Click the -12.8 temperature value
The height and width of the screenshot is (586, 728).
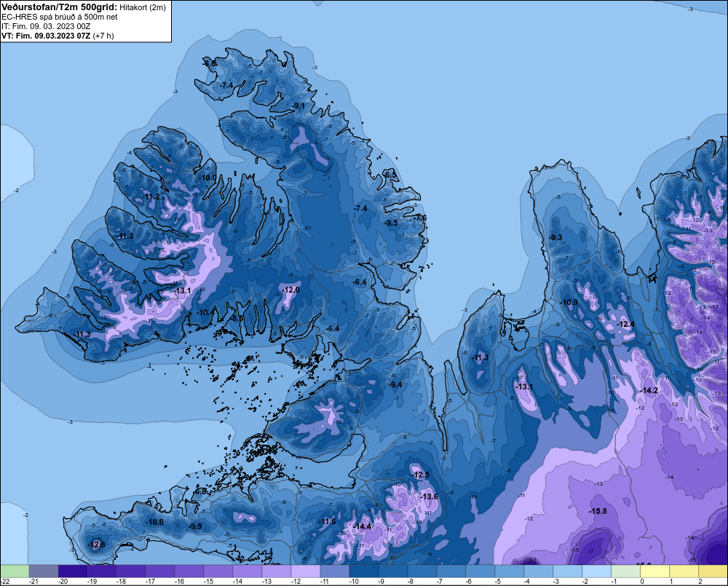click(x=97, y=545)
